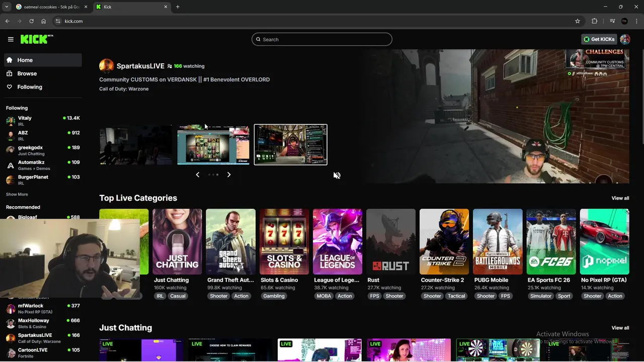
Task: Reload the page
Action: (31, 21)
